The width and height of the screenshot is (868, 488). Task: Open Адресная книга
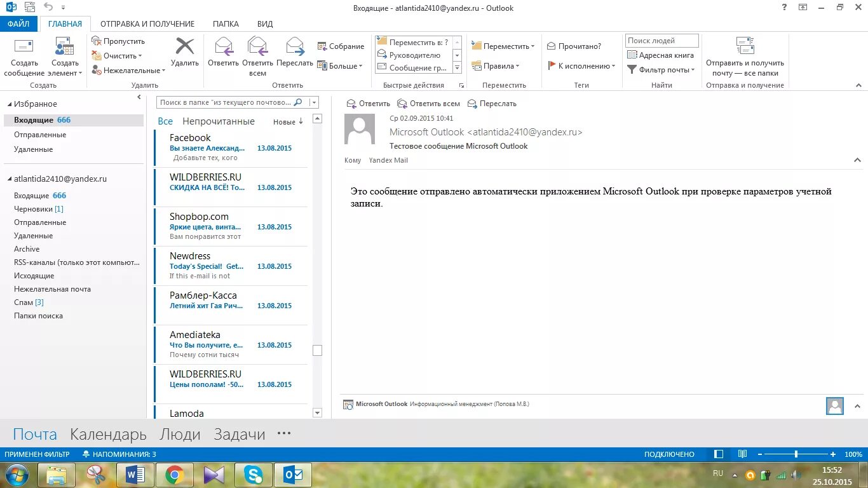(661, 55)
